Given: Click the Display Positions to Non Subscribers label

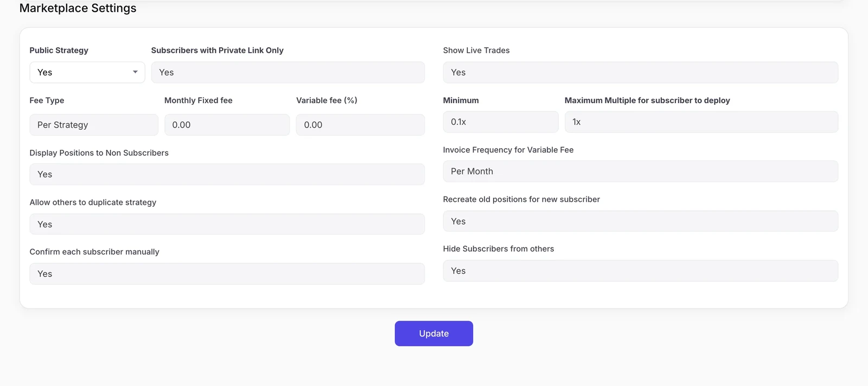Looking at the screenshot, I should click(x=99, y=153).
